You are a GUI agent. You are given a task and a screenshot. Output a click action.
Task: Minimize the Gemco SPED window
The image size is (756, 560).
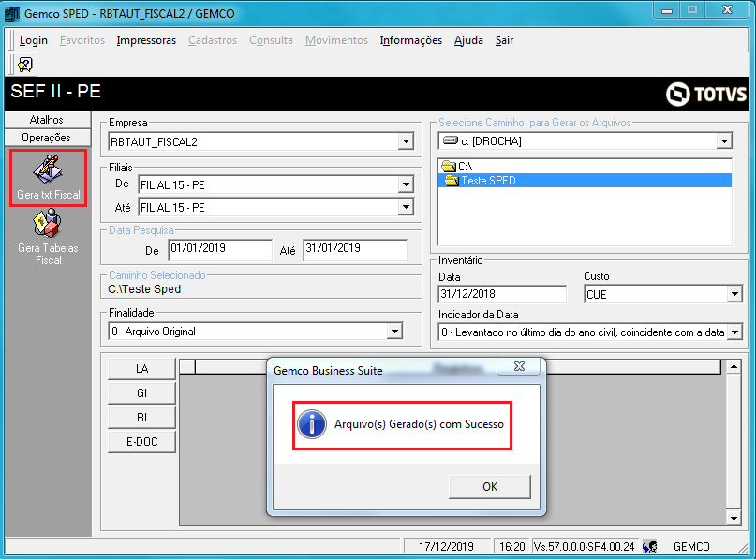tap(667, 10)
